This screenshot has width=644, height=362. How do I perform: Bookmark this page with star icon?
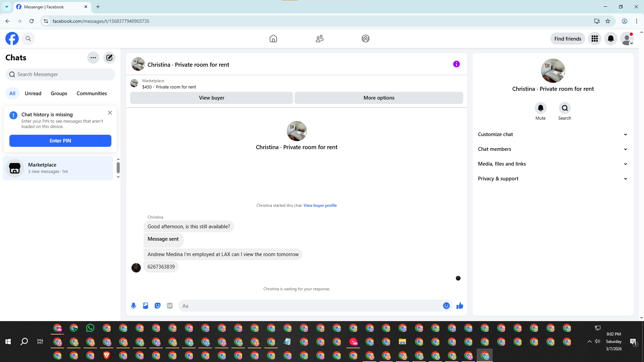(x=608, y=21)
